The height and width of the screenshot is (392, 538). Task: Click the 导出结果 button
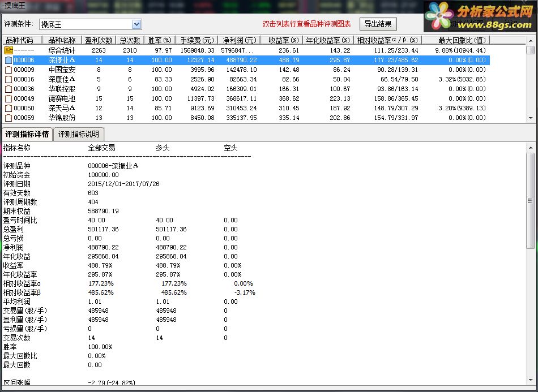click(378, 24)
